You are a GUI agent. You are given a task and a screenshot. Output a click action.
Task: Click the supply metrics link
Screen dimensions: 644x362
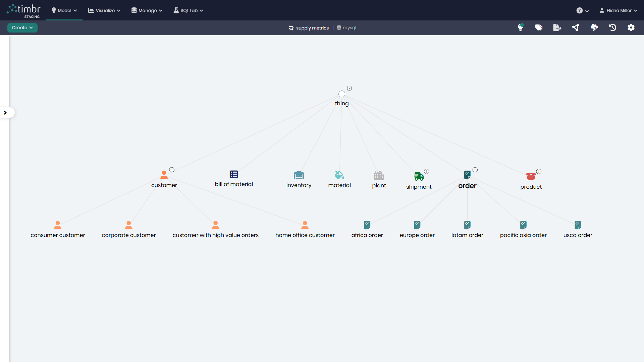[x=312, y=28]
